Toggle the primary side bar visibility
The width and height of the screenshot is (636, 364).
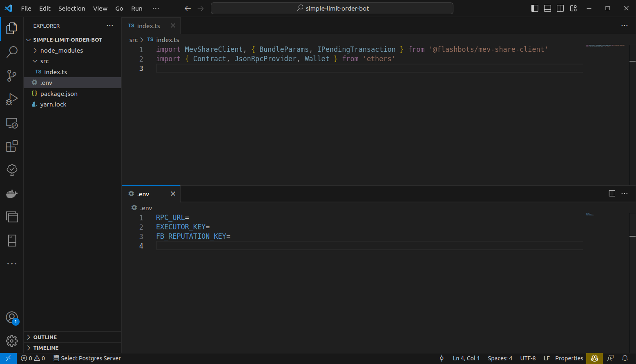(535, 9)
